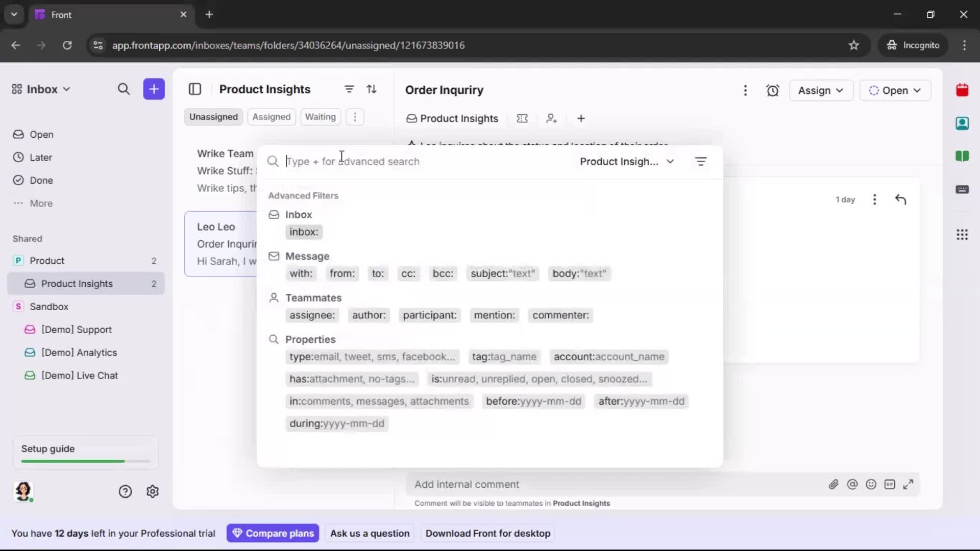Toggle the conversation list sidebar collapse
Image resolution: width=980 pixels, height=551 pixels.
[x=195, y=89]
